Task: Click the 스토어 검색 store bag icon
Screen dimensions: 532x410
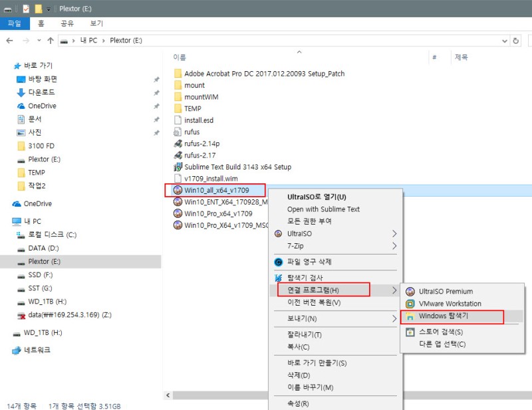Action: 410,332
